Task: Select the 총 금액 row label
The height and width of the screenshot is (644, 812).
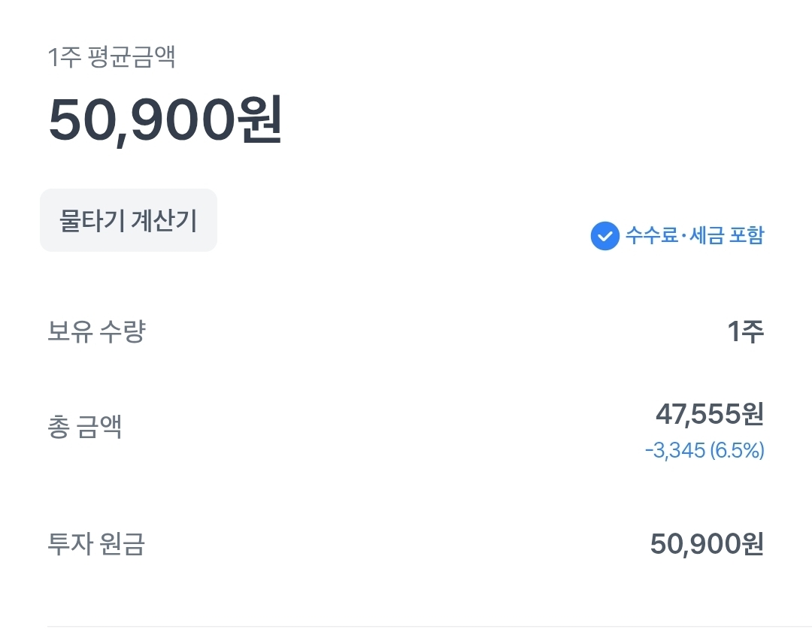Action: 84,427
